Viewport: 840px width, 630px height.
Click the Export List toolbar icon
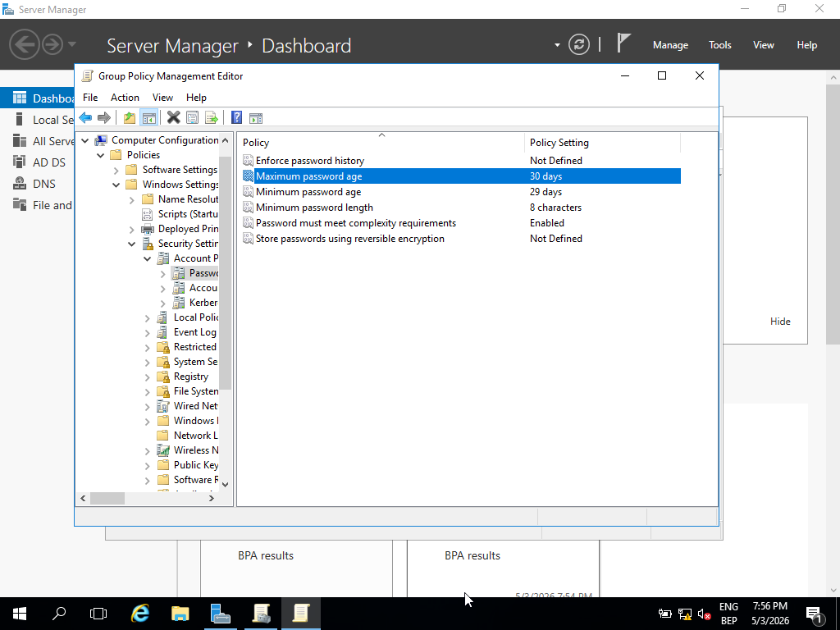[211, 118]
